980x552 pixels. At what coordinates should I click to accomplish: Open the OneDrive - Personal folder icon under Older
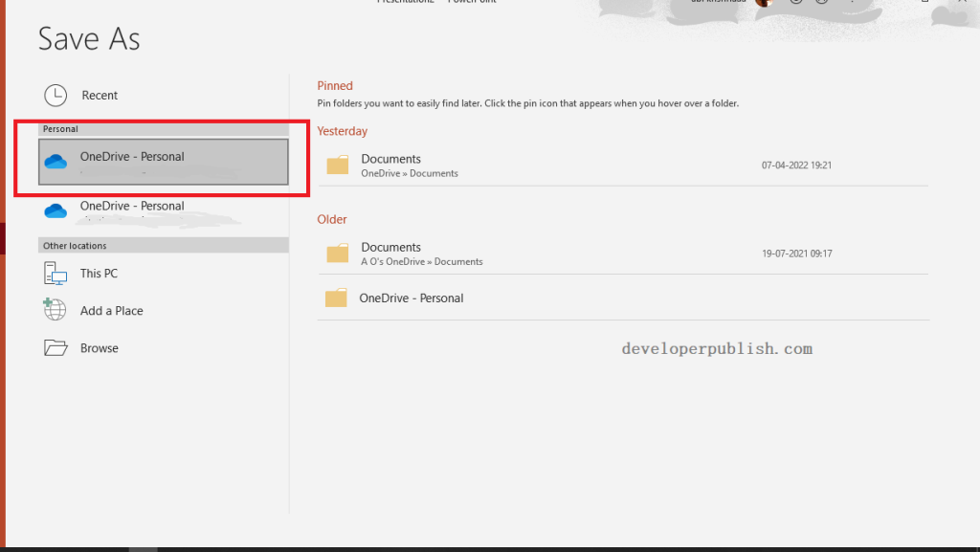tap(336, 298)
